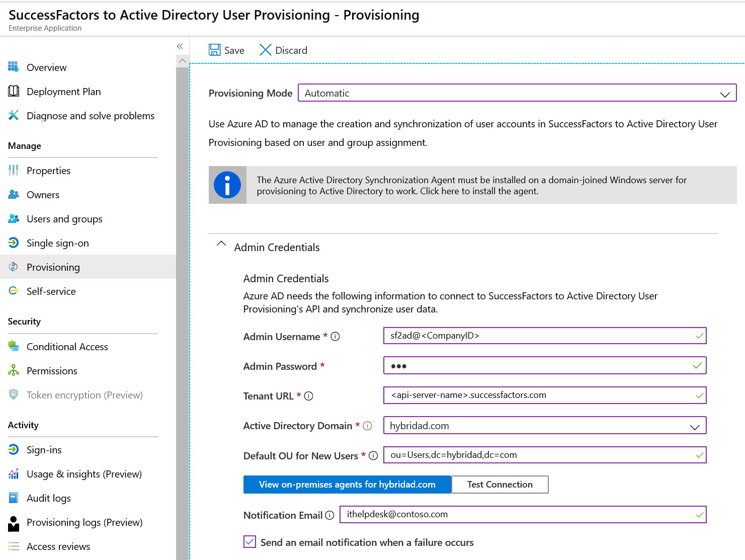
Task: Open Diagnose and solve problems
Action: 91,116
